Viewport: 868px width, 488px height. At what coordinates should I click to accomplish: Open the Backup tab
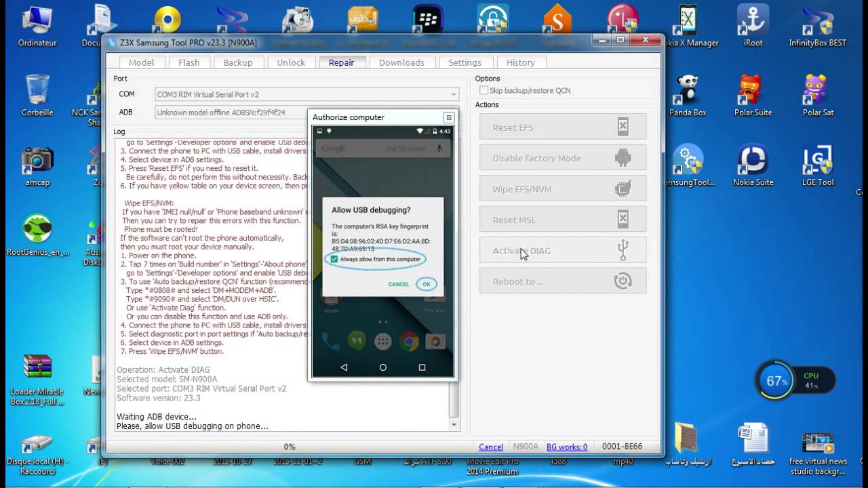coord(237,62)
